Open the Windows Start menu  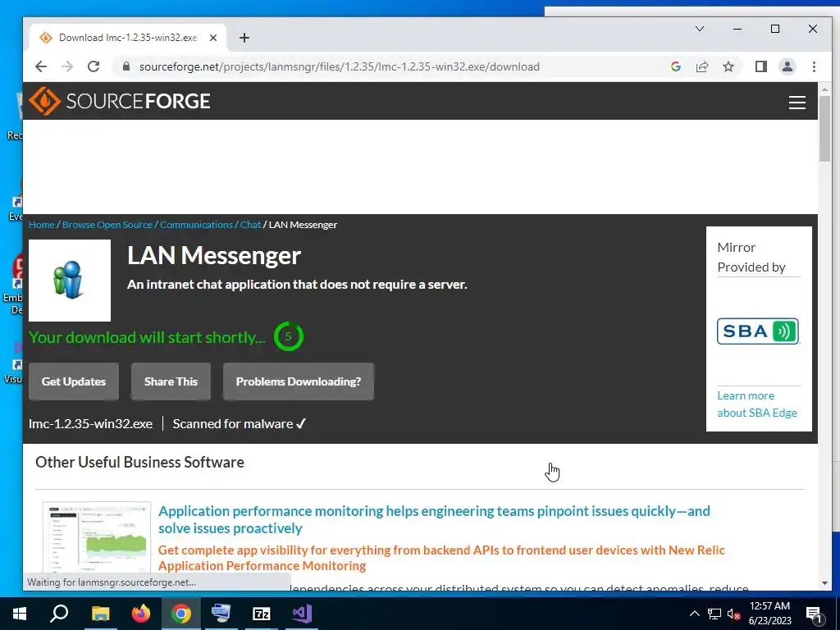pyautogui.click(x=20, y=614)
